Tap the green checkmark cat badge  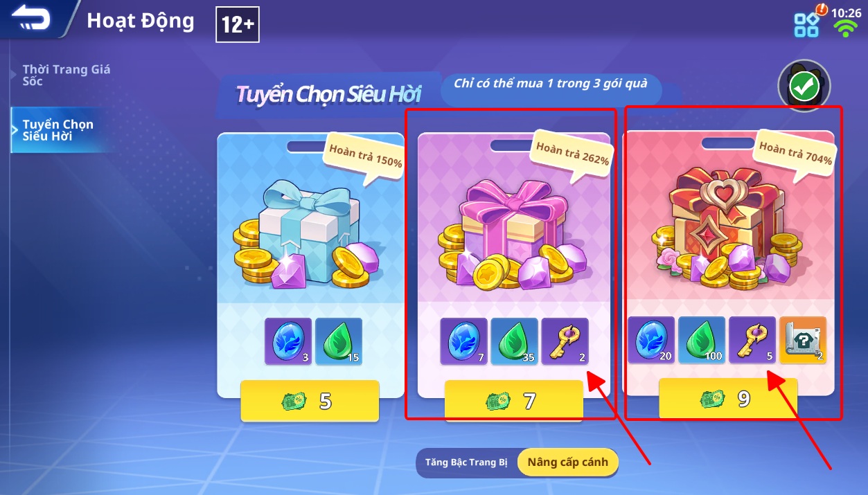pos(804,86)
